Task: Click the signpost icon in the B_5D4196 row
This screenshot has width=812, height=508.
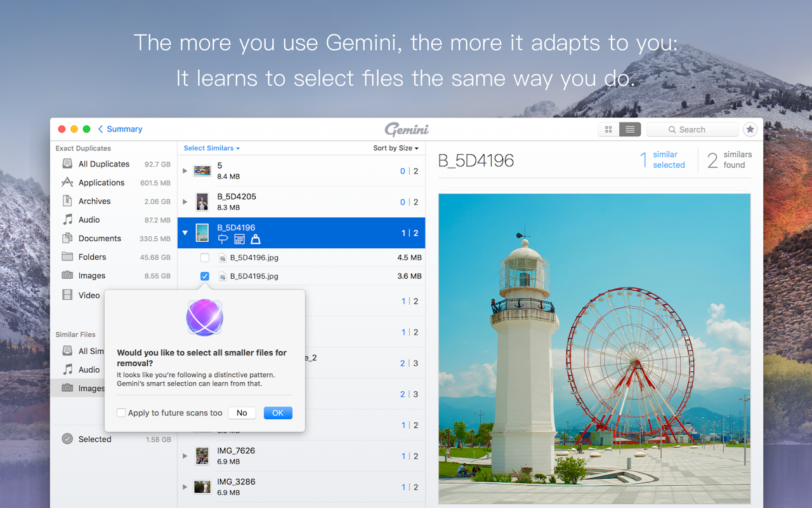Action: [x=223, y=239]
